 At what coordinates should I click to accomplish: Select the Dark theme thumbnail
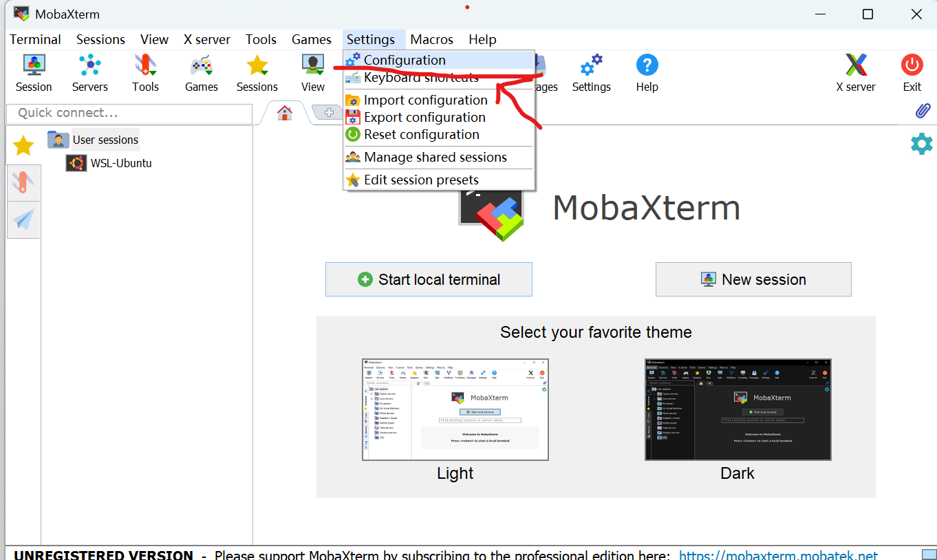pos(738,409)
